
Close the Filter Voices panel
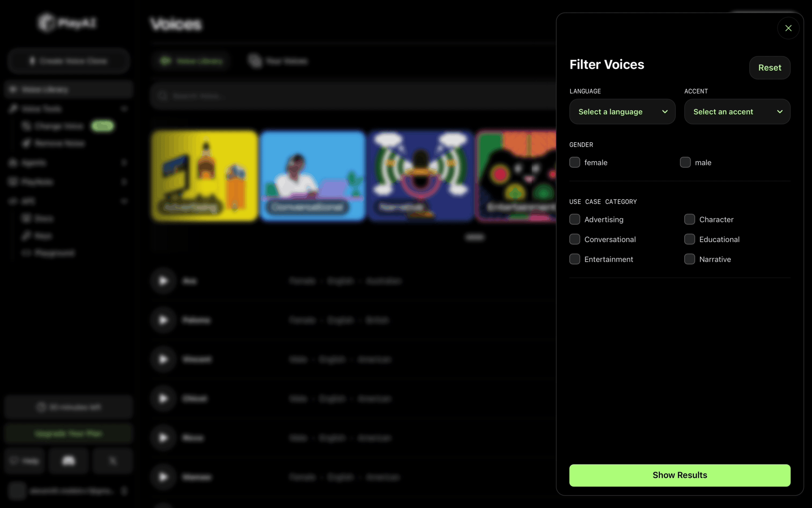(x=788, y=28)
